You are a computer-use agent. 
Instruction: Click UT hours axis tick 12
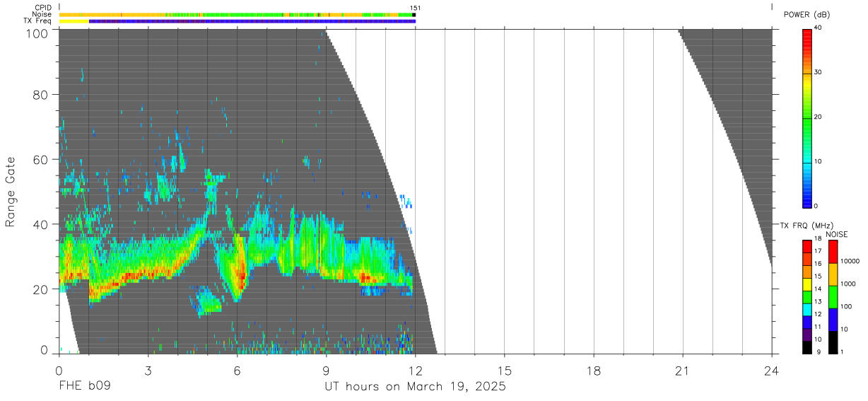[415, 370]
